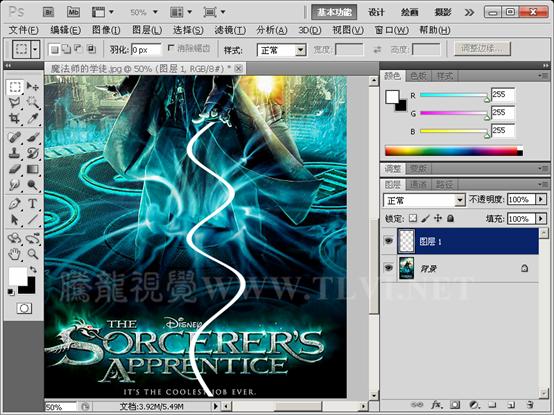Select the Move tool
This screenshot has width=554, height=415.
point(33,87)
